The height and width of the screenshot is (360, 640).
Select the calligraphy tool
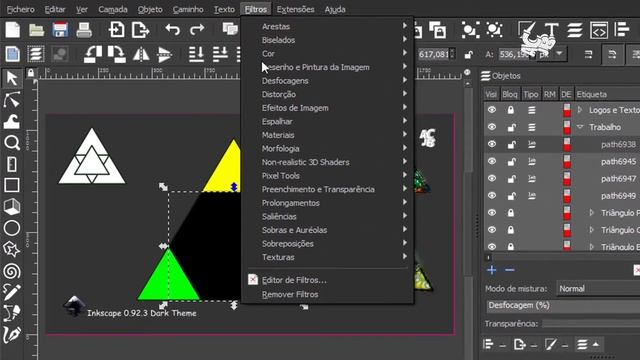[12, 335]
